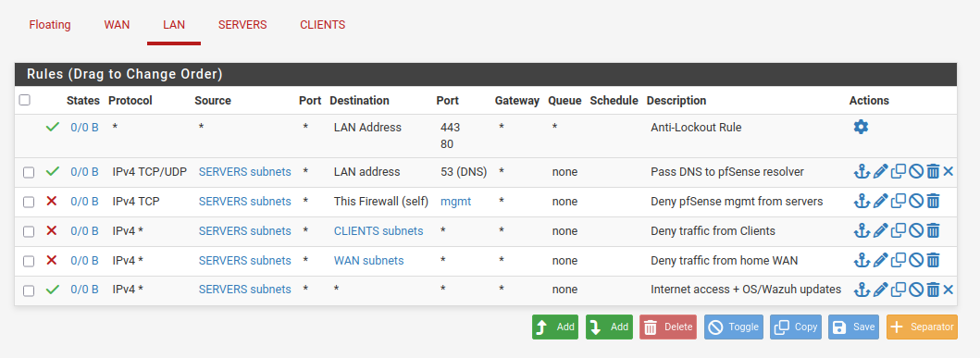
Task: Switch to the Floating tab
Action: click(x=50, y=25)
